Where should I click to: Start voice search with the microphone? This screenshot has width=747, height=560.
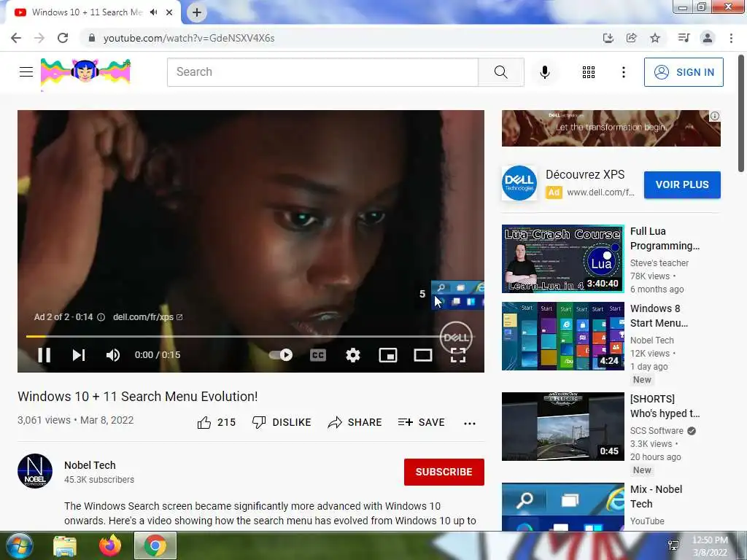pyautogui.click(x=545, y=72)
